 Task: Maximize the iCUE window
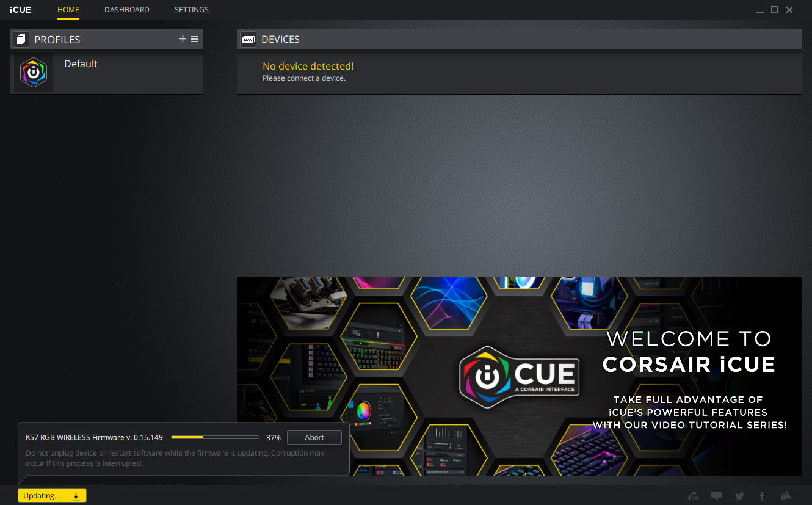tap(775, 10)
